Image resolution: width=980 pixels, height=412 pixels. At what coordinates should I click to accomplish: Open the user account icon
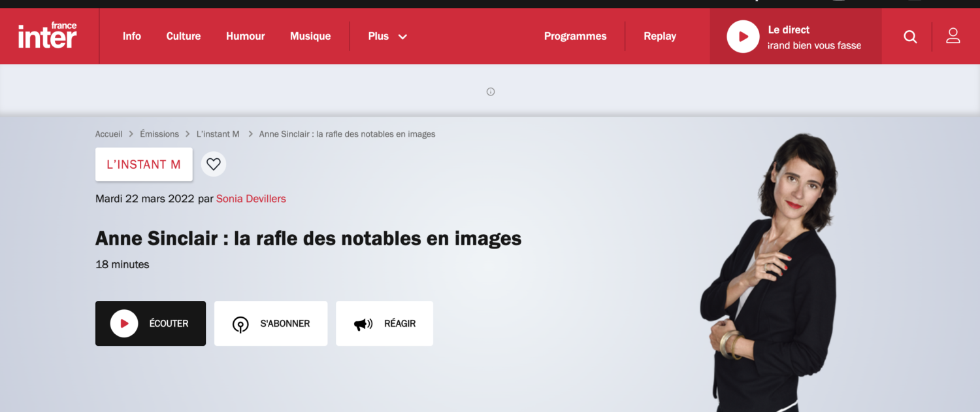(953, 36)
